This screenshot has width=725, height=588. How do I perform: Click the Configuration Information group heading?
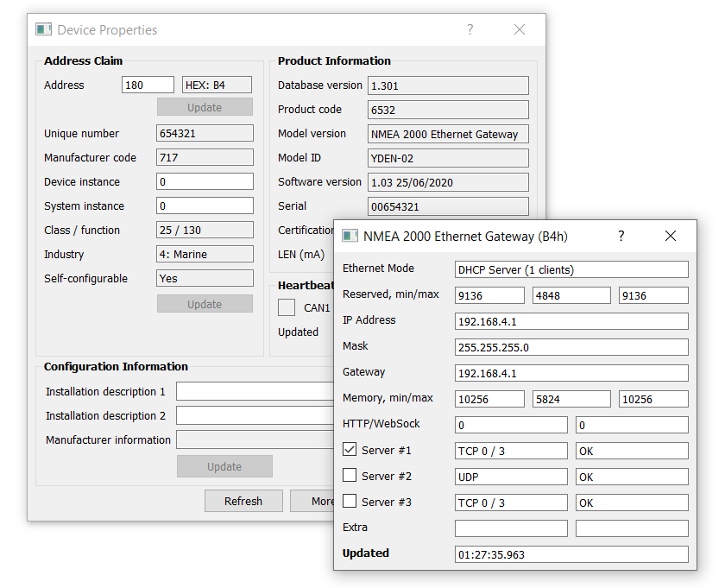coord(116,366)
